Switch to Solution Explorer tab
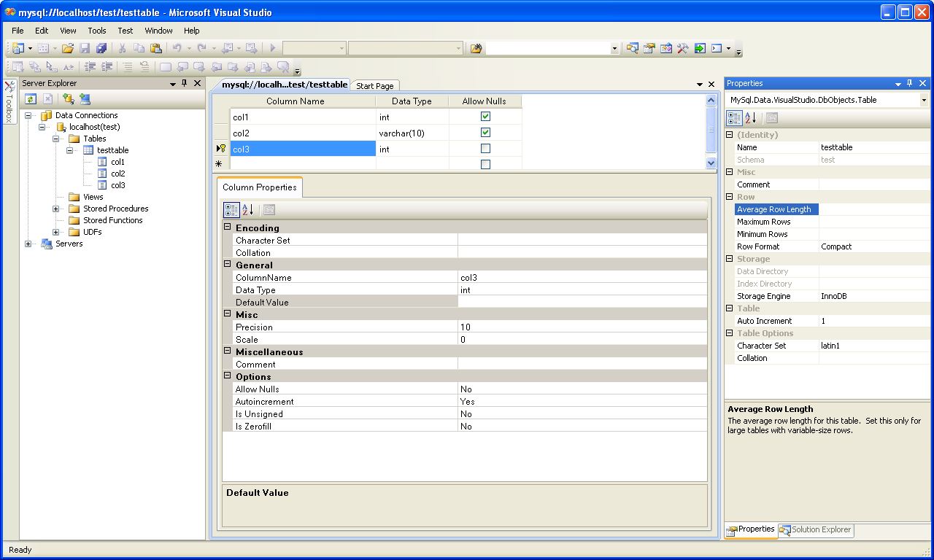934x560 pixels. coord(816,530)
